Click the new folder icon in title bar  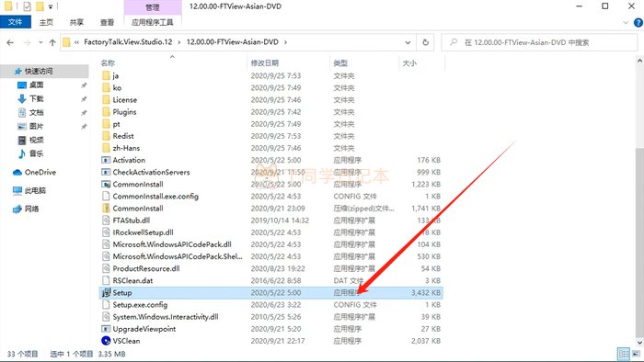[40, 6]
